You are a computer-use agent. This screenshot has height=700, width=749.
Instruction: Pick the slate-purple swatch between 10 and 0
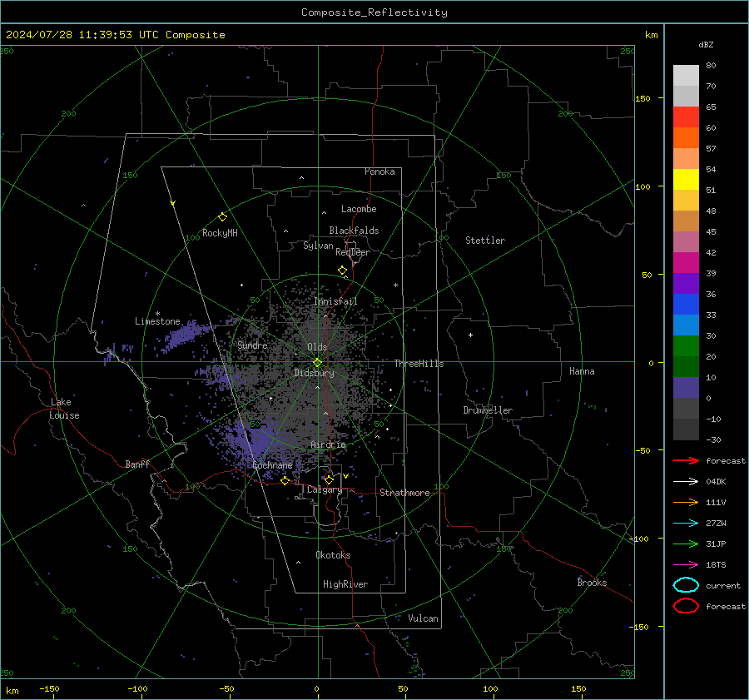click(686, 388)
